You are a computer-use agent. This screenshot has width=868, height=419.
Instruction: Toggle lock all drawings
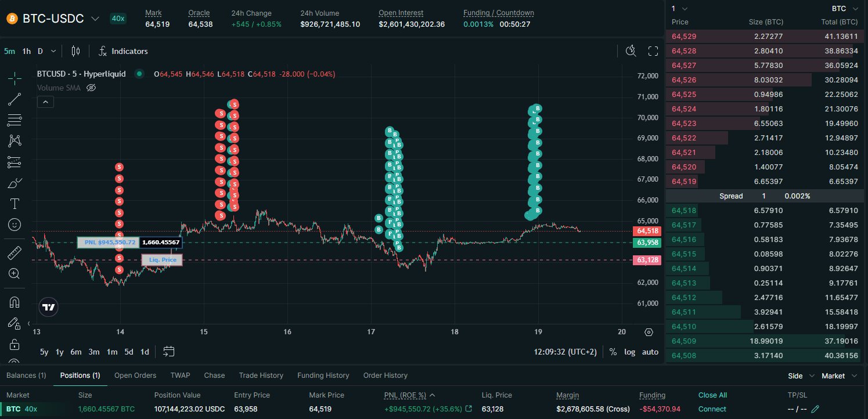[x=15, y=344]
